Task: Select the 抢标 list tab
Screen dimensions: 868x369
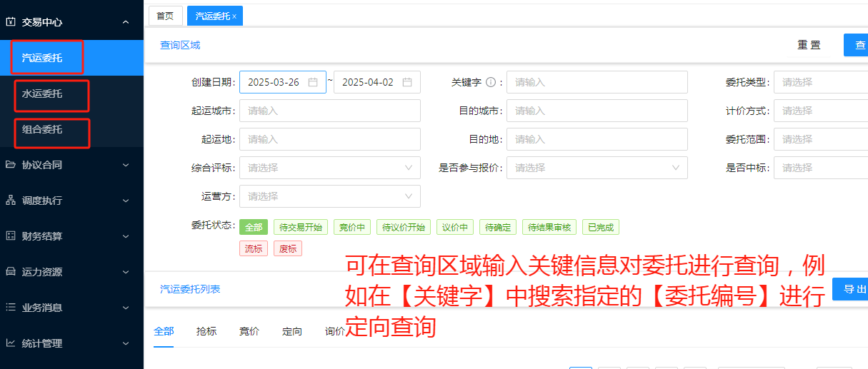Action: pos(206,331)
